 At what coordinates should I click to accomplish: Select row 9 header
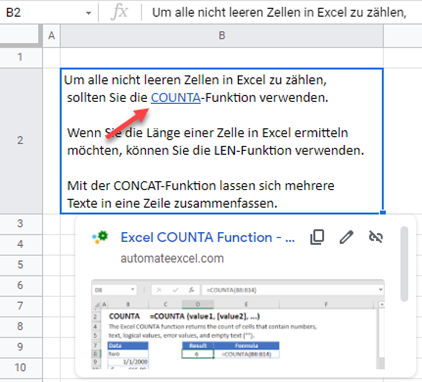coord(21,347)
